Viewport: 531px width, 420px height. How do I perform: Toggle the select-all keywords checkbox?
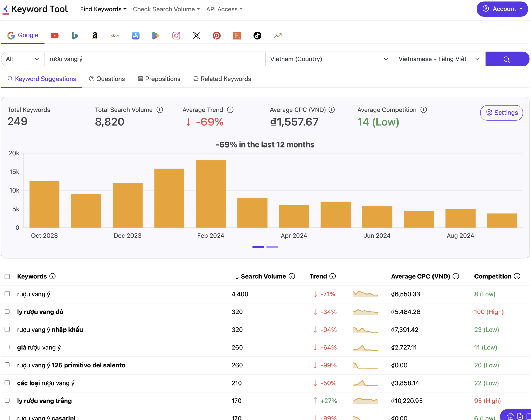click(x=7, y=277)
